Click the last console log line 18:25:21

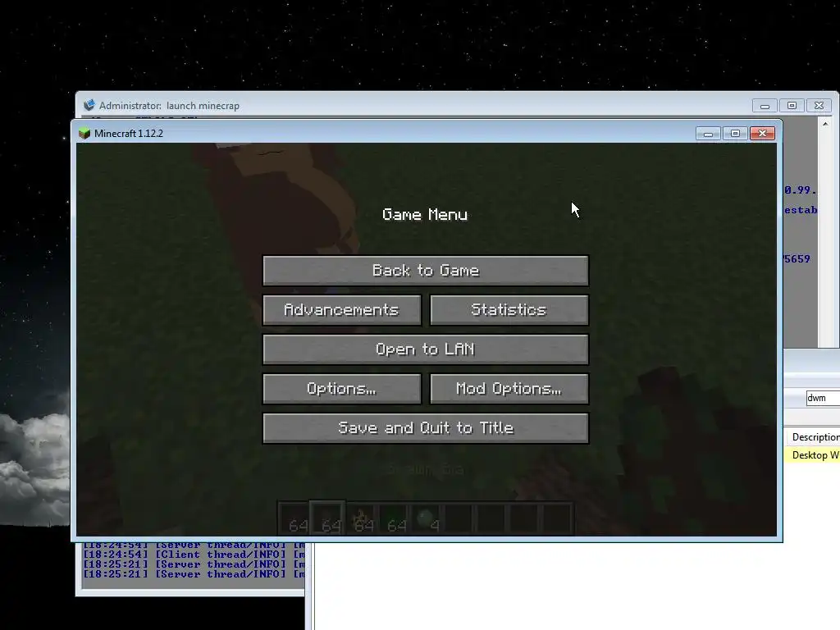pyautogui.click(x=194, y=573)
